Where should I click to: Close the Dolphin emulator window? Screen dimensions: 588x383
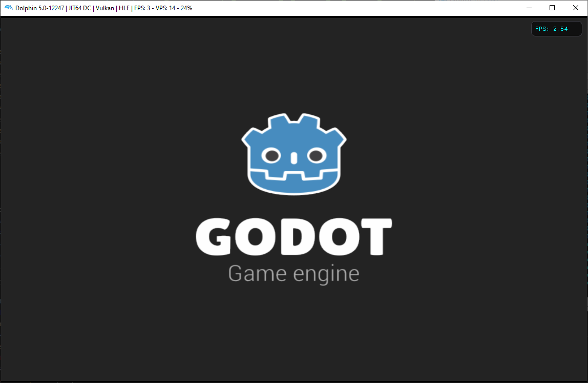coord(576,8)
